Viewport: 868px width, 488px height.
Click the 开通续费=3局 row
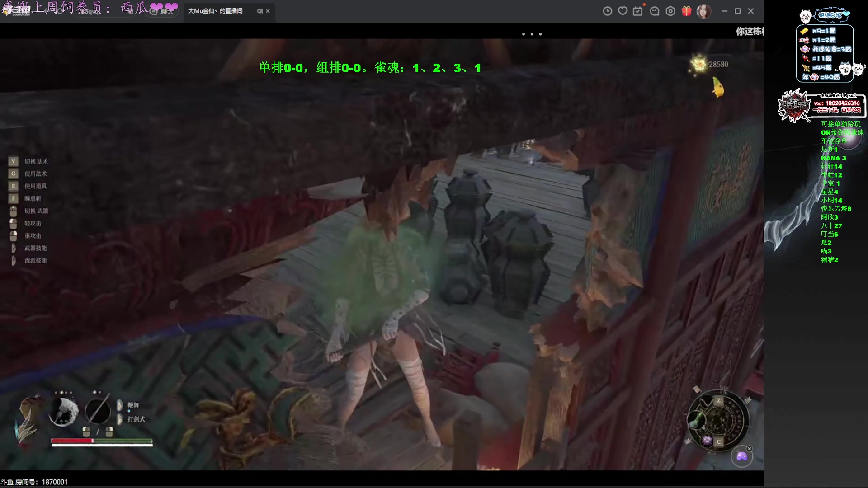pyautogui.click(x=826, y=49)
